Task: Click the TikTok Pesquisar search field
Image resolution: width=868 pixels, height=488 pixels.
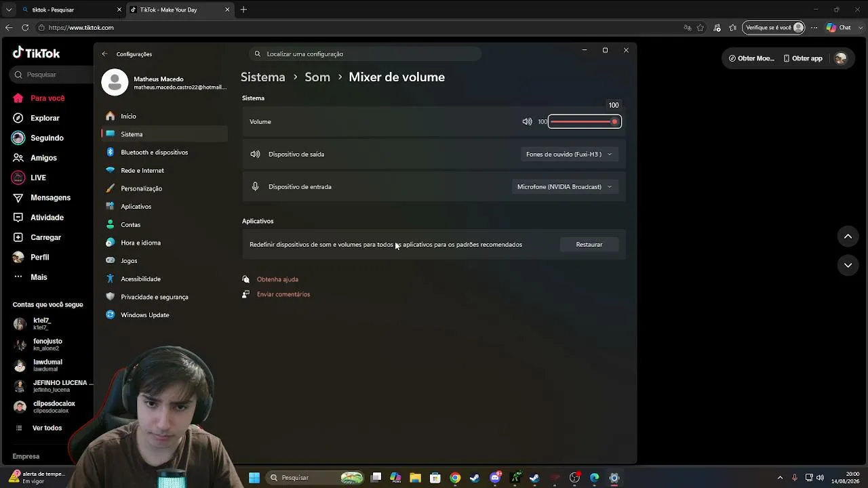Action: [x=51, y=75]
